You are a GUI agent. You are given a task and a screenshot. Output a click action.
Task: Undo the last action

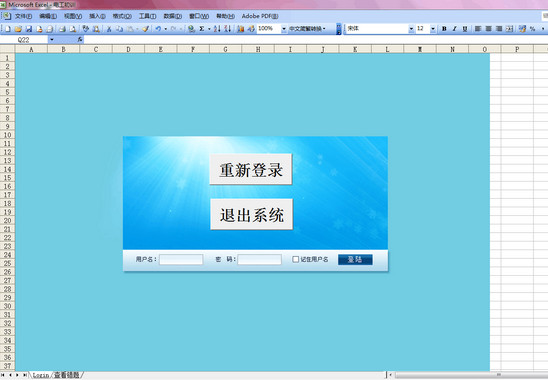158,29
